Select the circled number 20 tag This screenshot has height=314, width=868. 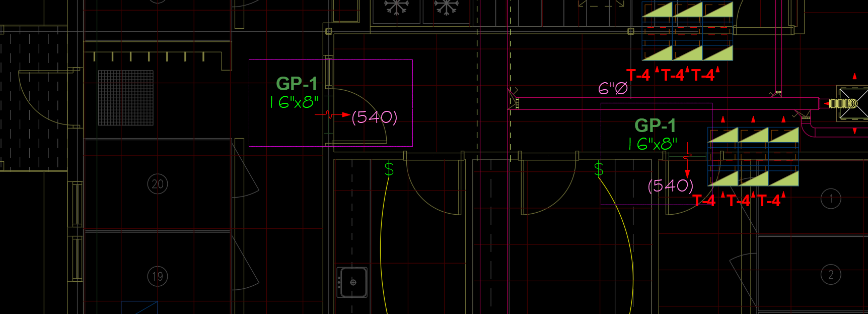click(158, 184)
